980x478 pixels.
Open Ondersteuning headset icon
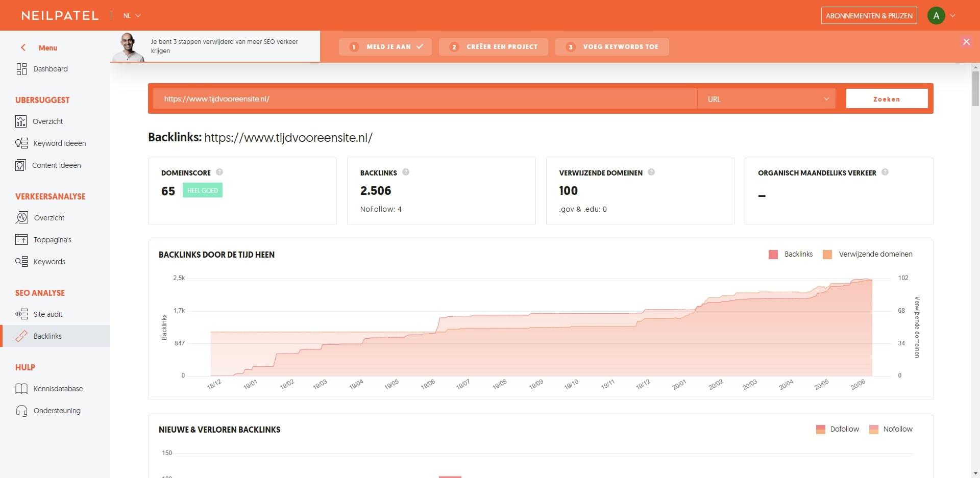pos(21,411)
